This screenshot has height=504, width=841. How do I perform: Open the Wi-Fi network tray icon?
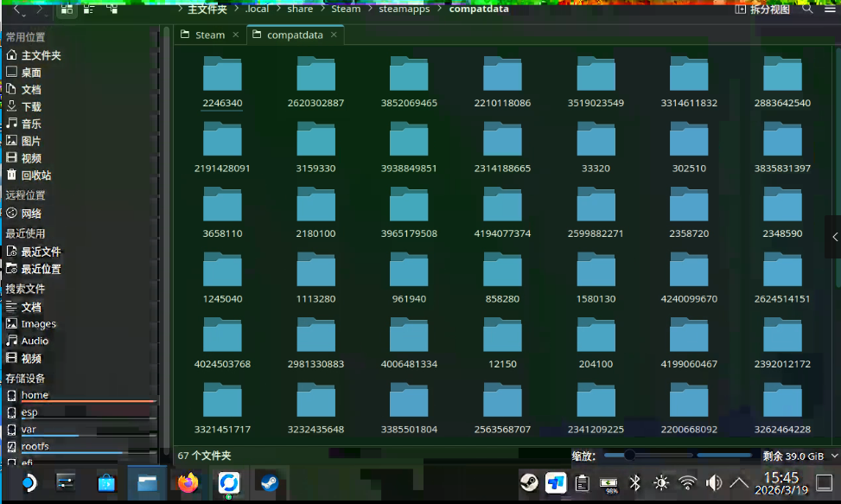(x=687, y=483)
